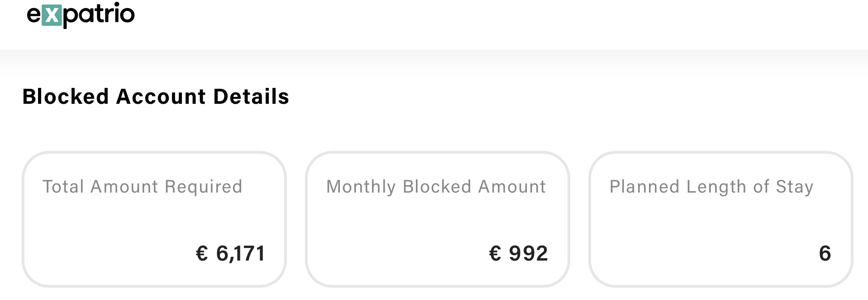The width and height of the screenshot is (868, 300).
Task: Click the word "Stay" in third card
Action: pos(794,187)
